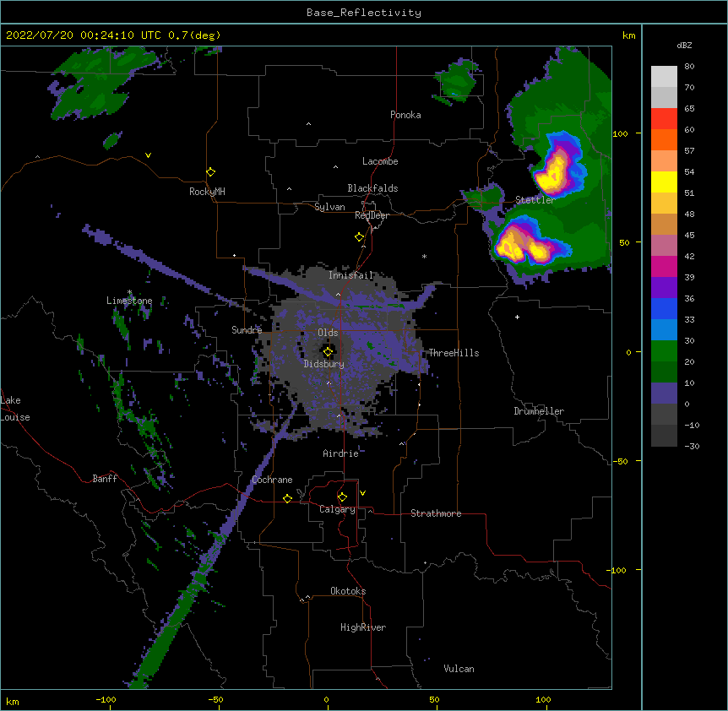Image resolution: width=728 pixels, height=711 pixels.
Task: Pick the magenta 39-42 dBZ legend swatch
Action: [664, 266]
